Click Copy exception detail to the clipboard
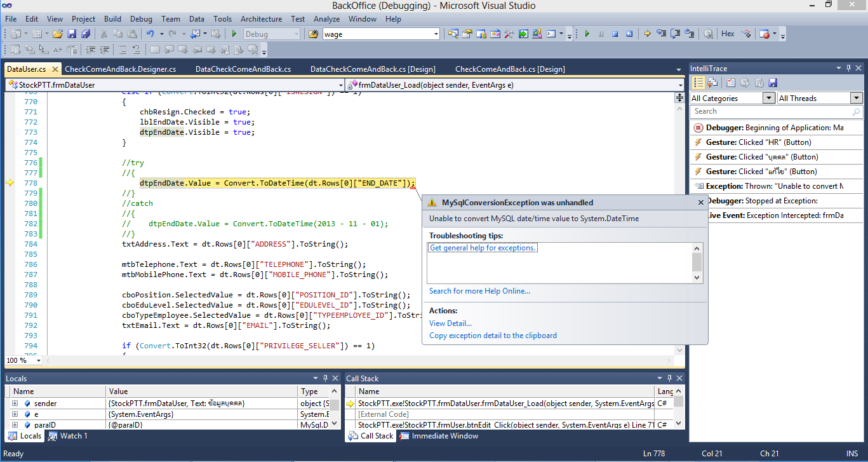 pos(493,336)
